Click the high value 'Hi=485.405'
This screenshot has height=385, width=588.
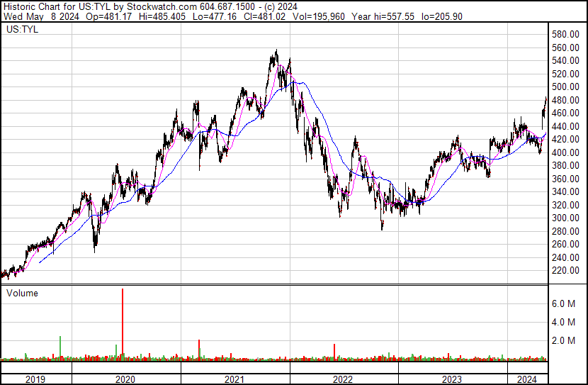162,16
